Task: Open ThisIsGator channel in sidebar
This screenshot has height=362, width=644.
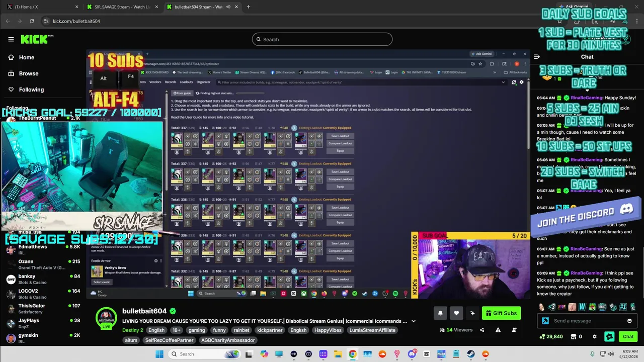Action: 43,308
